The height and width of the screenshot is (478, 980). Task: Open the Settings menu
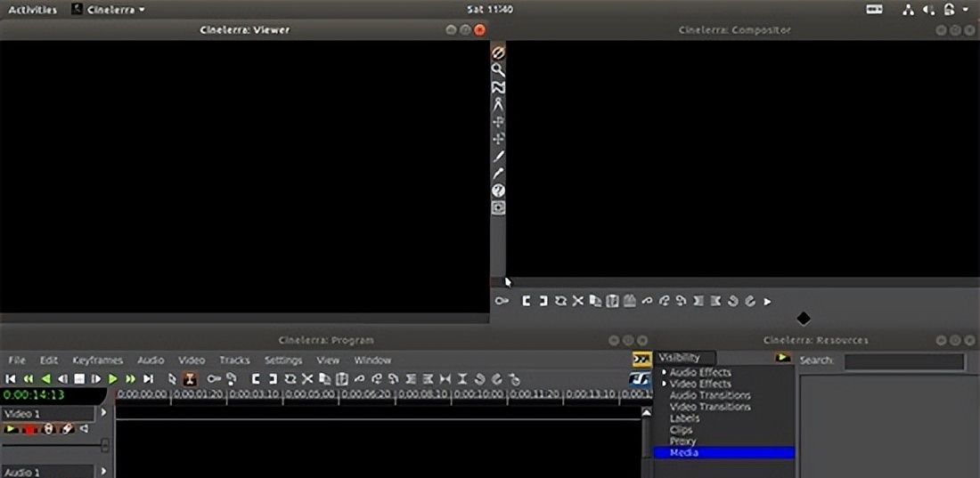[283, 360]
